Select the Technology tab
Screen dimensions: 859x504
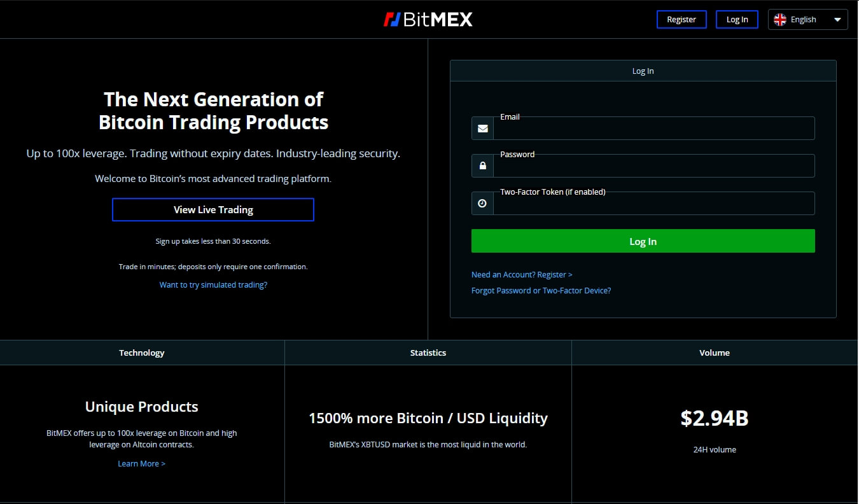point(142,353)
